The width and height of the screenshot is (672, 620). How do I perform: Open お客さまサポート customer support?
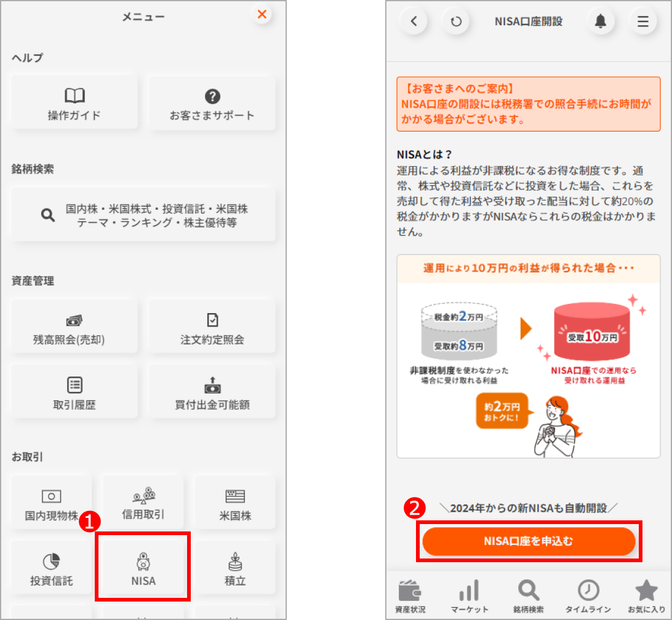click(212, 102)
